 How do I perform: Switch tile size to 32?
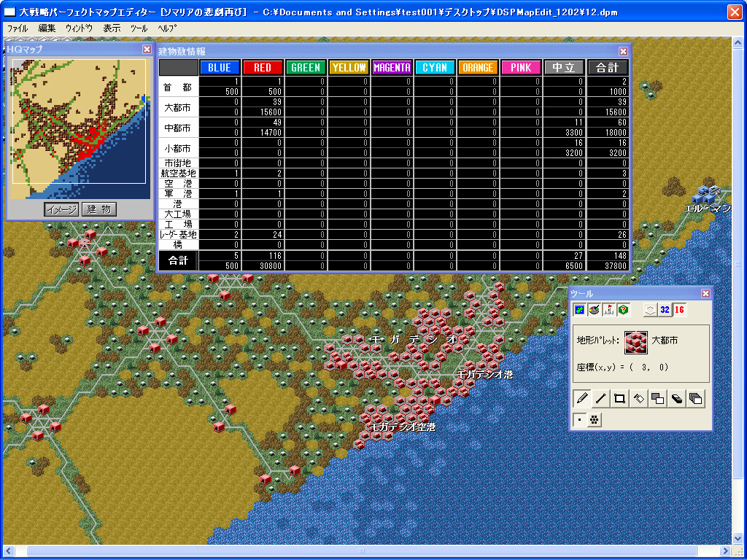(x=665, y=309)
